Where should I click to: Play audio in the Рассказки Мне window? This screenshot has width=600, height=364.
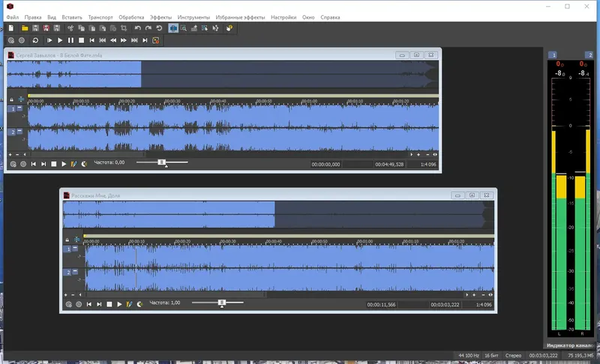(119, 304)
